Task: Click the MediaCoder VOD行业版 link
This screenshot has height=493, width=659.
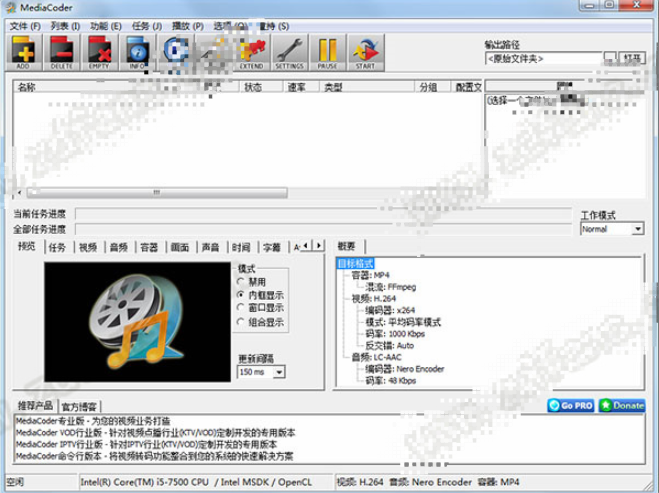Action: [156, 432]
